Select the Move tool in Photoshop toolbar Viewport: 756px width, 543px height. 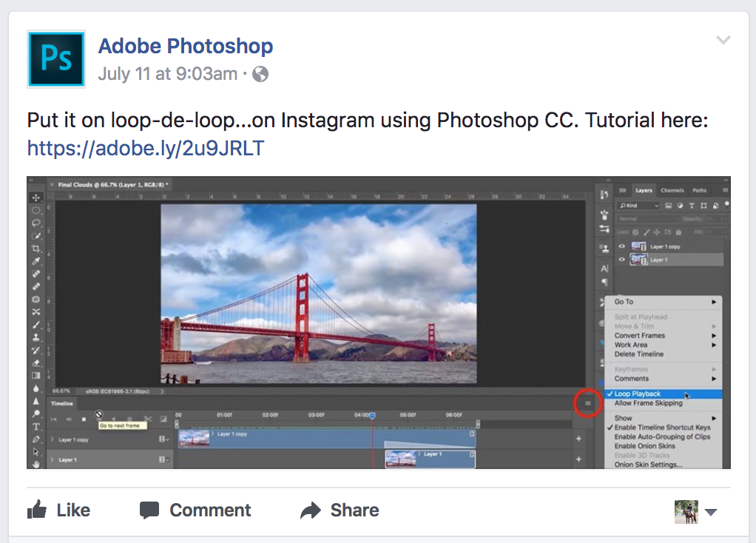pyautogui.click(x=36, y=198)
